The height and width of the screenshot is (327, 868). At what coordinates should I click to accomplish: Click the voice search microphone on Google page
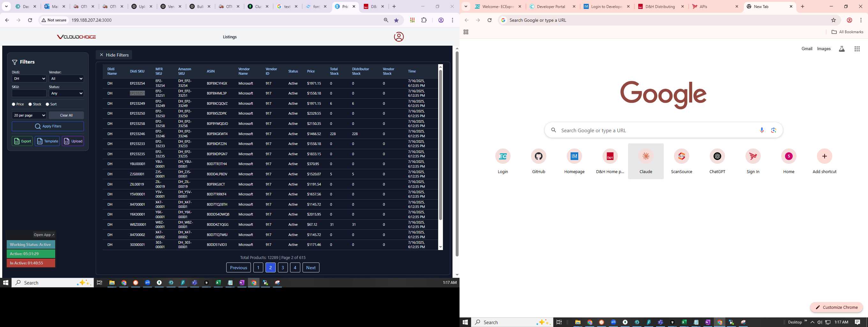(762, 130)
